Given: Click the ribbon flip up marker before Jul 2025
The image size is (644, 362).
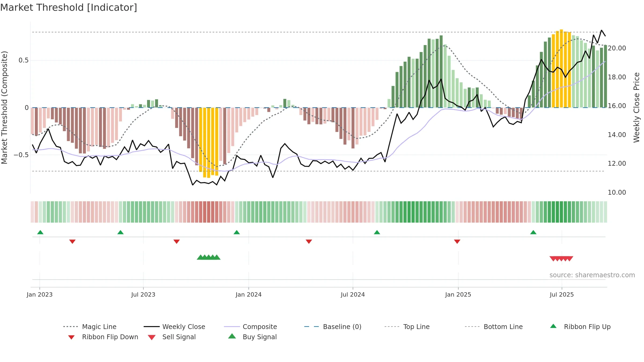Looking at the screenshot, I should tap(533, 232).
